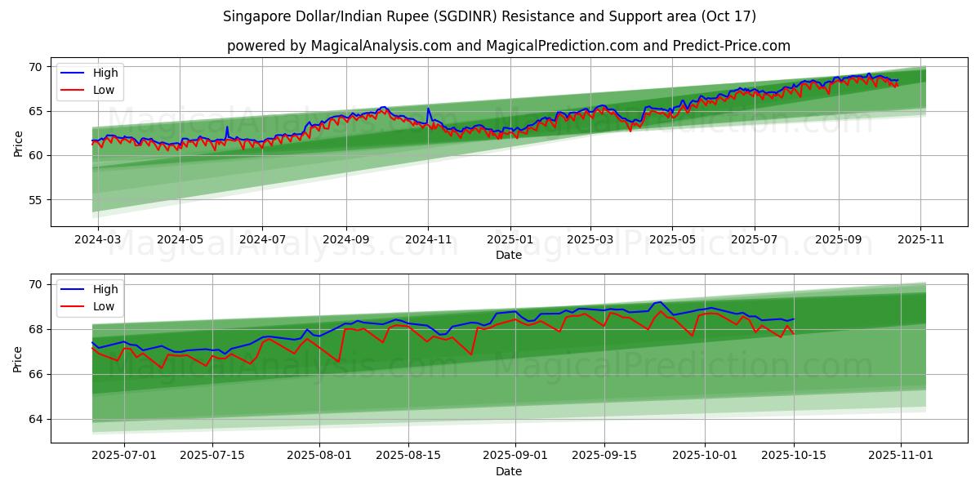The image size is (980, 490).
Task: Click the SGDINR Resistance and Support chart title
Action: pos(489,16)
